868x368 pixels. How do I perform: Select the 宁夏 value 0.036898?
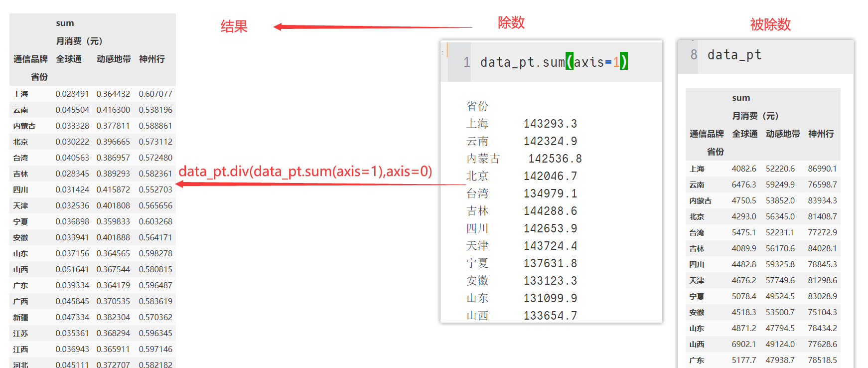point(72,221)
